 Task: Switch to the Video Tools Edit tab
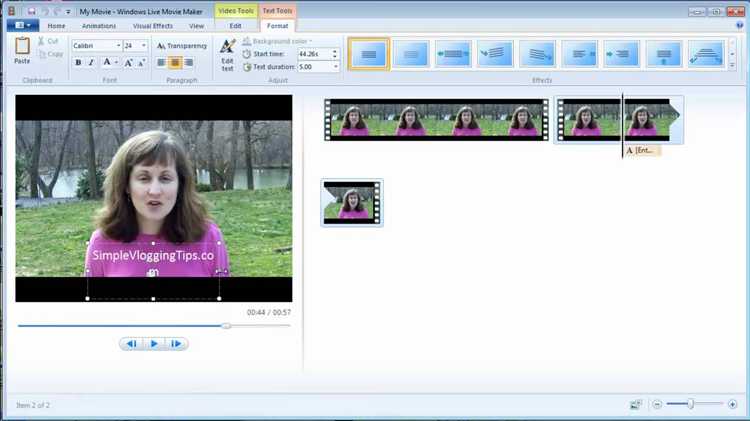click(235, 26)
